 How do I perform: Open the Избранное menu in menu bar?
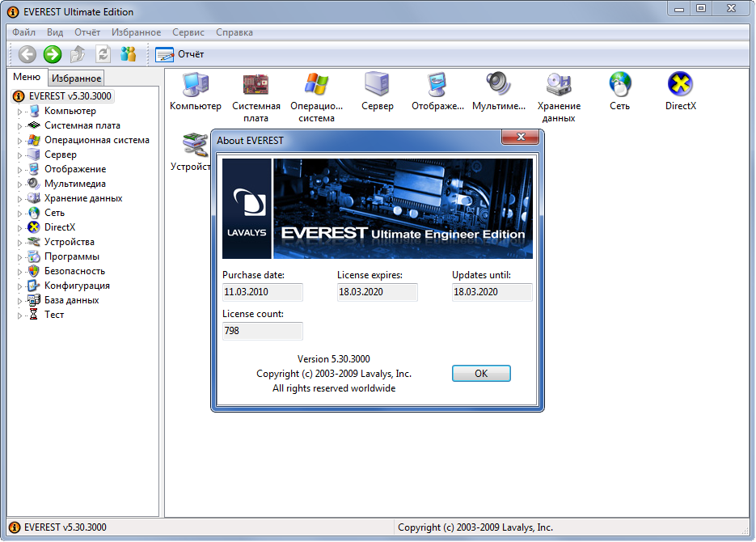pos(136,32)
